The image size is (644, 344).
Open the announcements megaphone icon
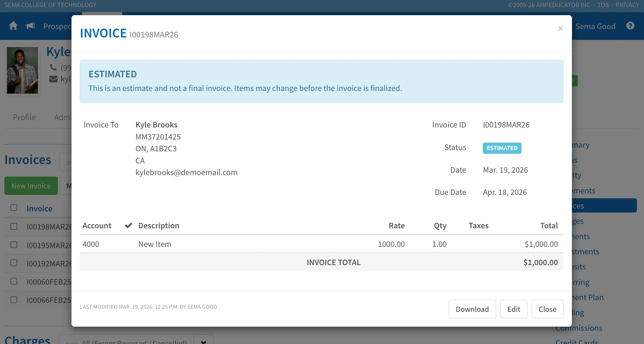[x=30, y=26]
